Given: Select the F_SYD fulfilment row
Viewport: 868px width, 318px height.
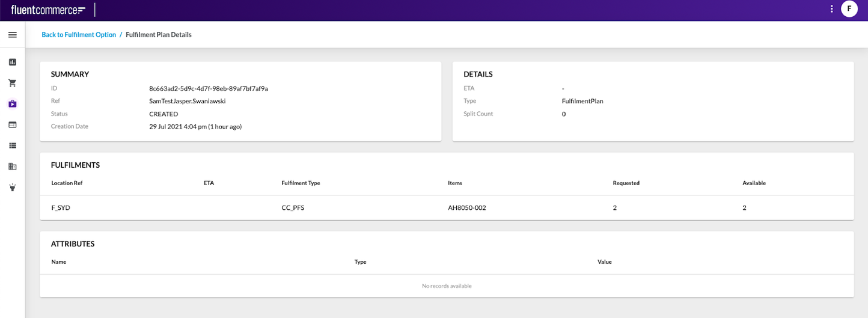Looking at the screenshot, I should pyautogui.click(x=61, y=208).
